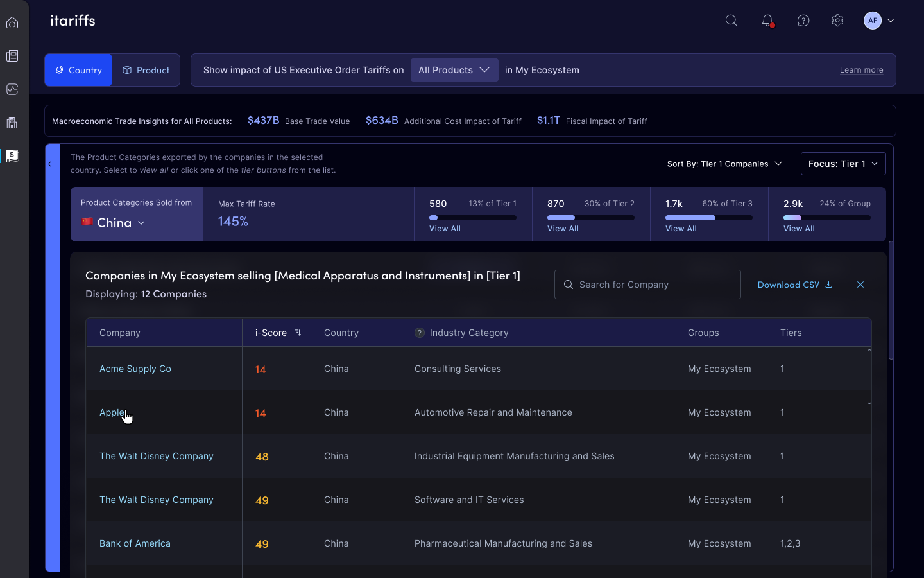Click Industrial Equipment Manufacturing and Sales cell
924x578 pixels.
(x=515, y=456)
